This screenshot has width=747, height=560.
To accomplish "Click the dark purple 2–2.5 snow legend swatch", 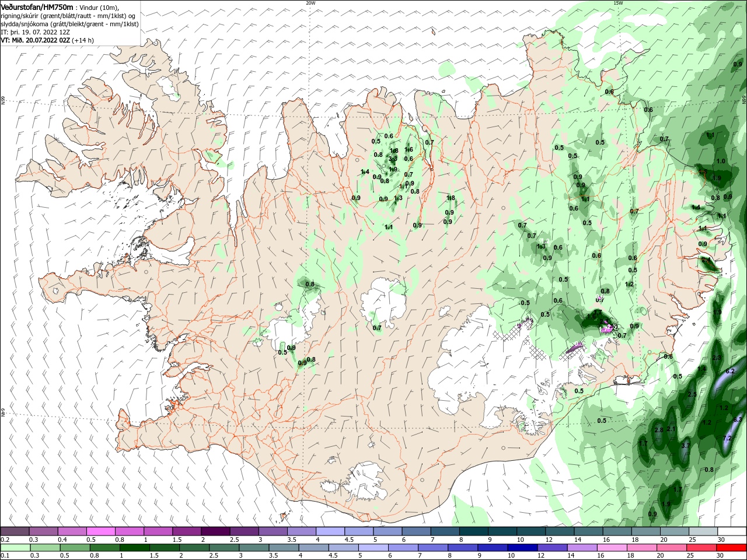I will click(215, 531).
